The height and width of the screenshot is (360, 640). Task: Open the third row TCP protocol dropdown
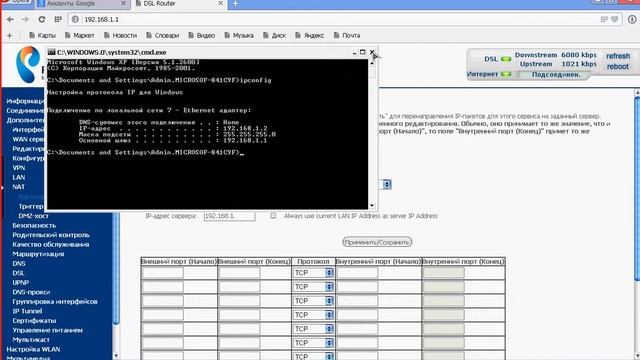click(313, 300)
